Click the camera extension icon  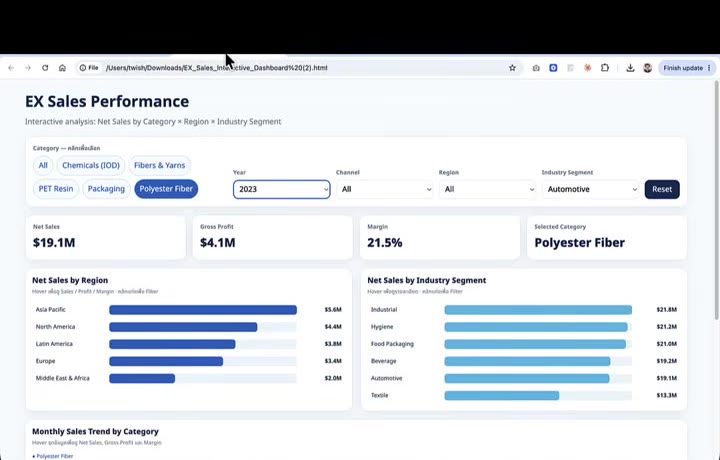pyautogui.click(x=536, y=68)
